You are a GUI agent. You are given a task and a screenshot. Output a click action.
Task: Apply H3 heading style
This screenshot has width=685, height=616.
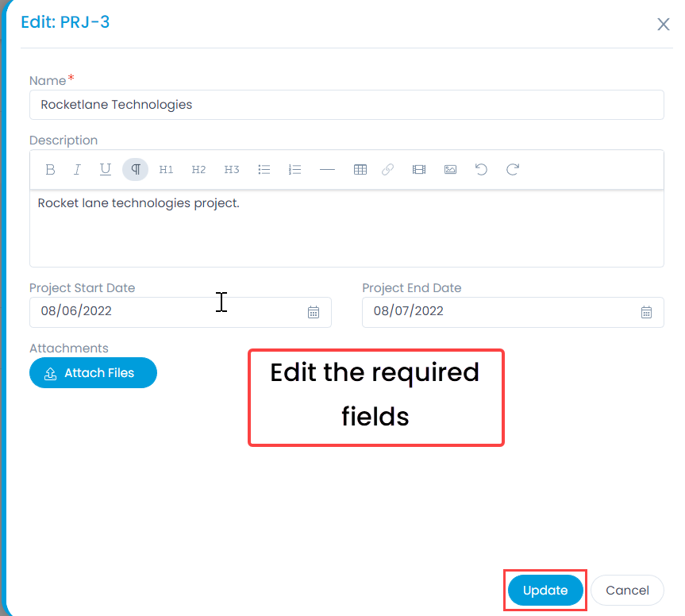pyautogui.click(x=232, y=170)
